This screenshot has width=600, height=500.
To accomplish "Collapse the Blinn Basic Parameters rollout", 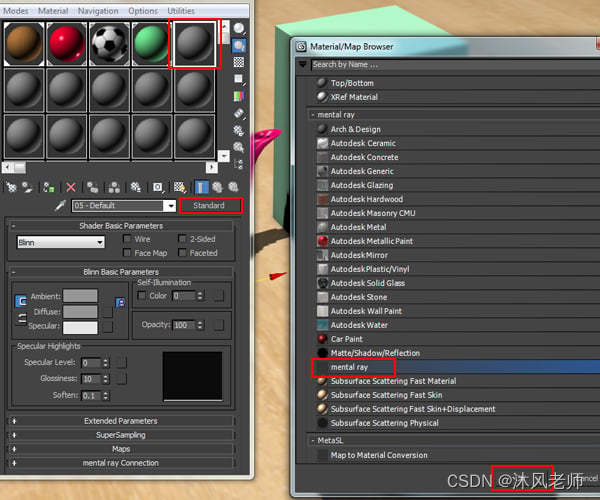I will click(121, 272).
